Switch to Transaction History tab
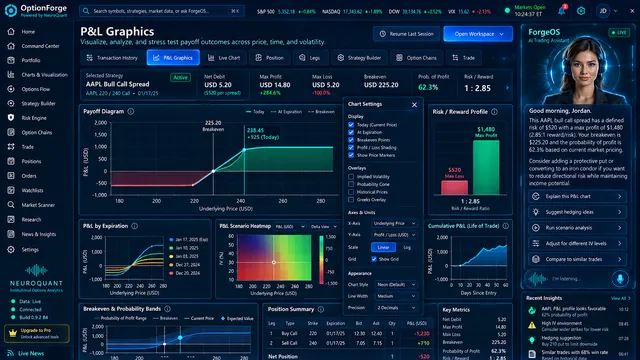This screenshot has height=360, width=640. pos(113,58)
